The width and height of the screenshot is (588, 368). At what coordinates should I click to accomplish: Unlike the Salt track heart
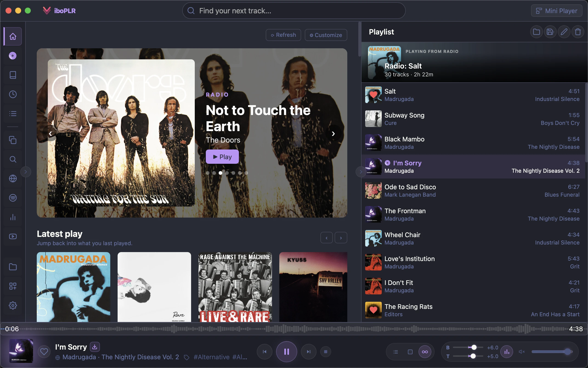click(373, 95)
